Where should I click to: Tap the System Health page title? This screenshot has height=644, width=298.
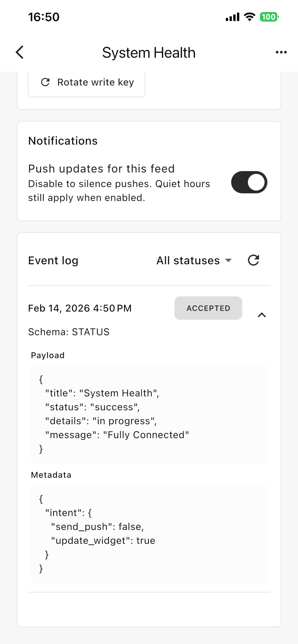click(x=149, y=53)
